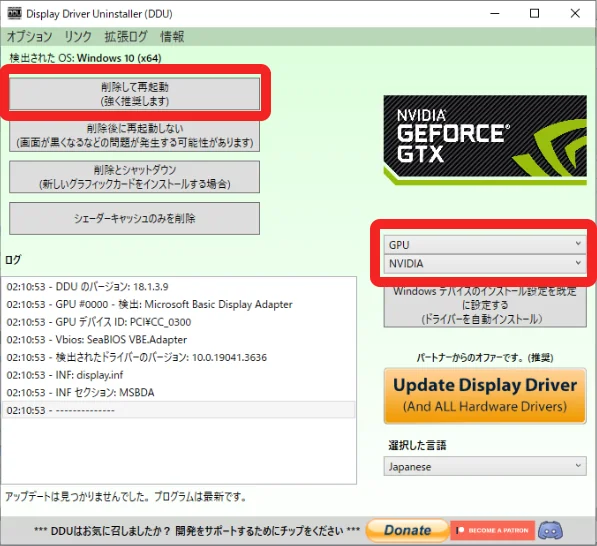This screenshot has width=597, height=546.
Task: Minimize the DDU window
Action: pos(495,14)
